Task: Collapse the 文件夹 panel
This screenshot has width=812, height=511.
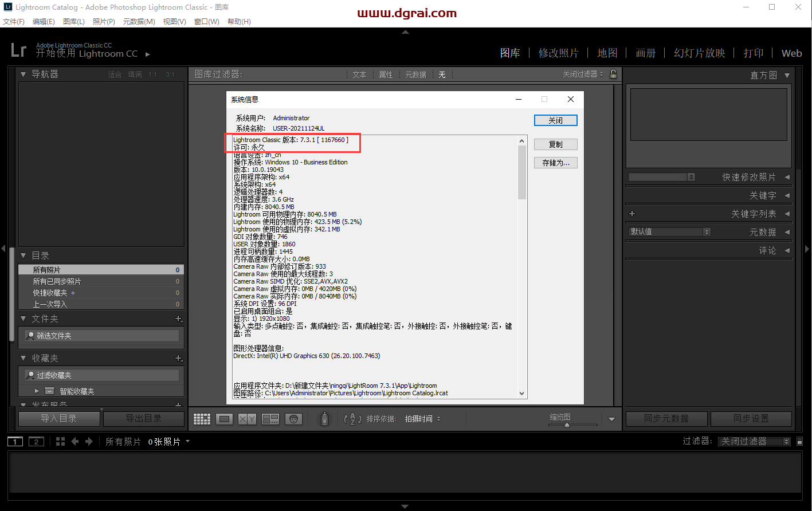Action: (23, 319)
